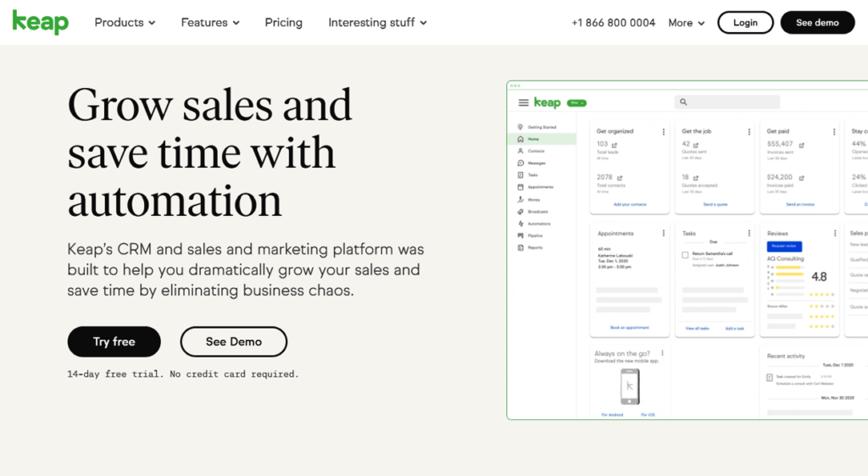
Task: Open Get organized card three-dot menu
Action: (x=663, y=131)
